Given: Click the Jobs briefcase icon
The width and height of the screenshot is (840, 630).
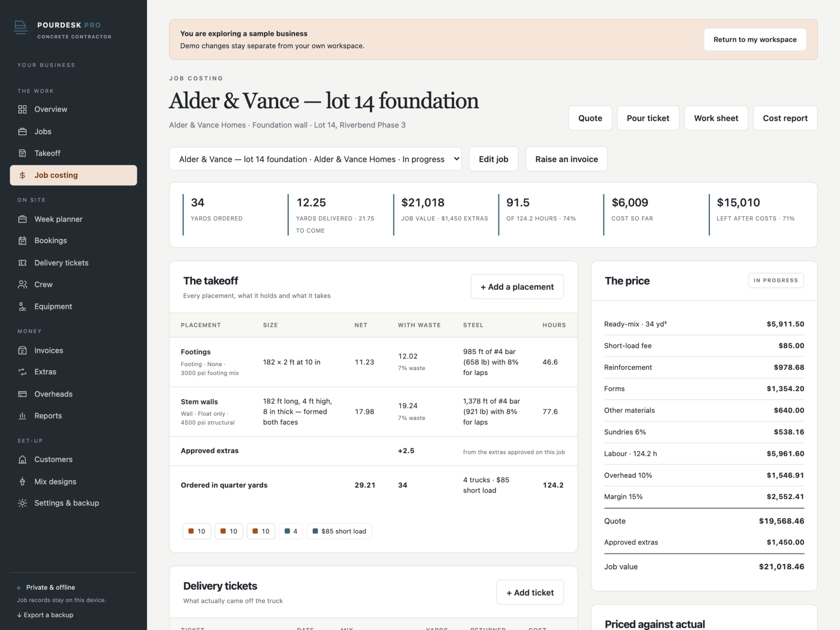Looking at the screenshot, I should pyautogui.click(x=22, y=132).
